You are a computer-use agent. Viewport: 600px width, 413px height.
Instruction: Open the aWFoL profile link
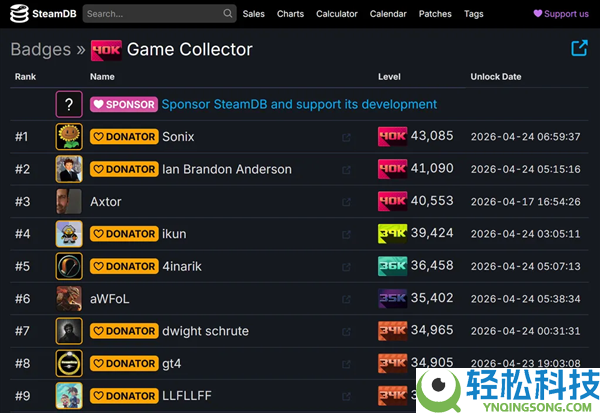109,299
